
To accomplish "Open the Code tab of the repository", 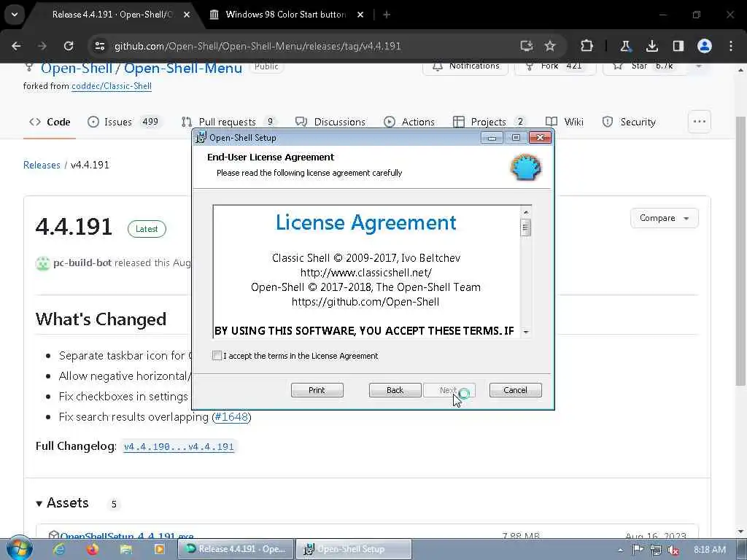I will 50,122.
